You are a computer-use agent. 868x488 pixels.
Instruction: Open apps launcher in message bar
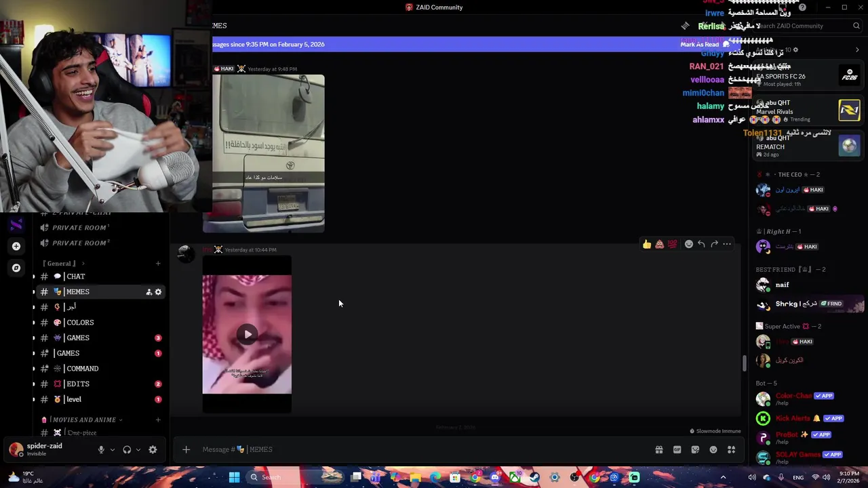731,449
